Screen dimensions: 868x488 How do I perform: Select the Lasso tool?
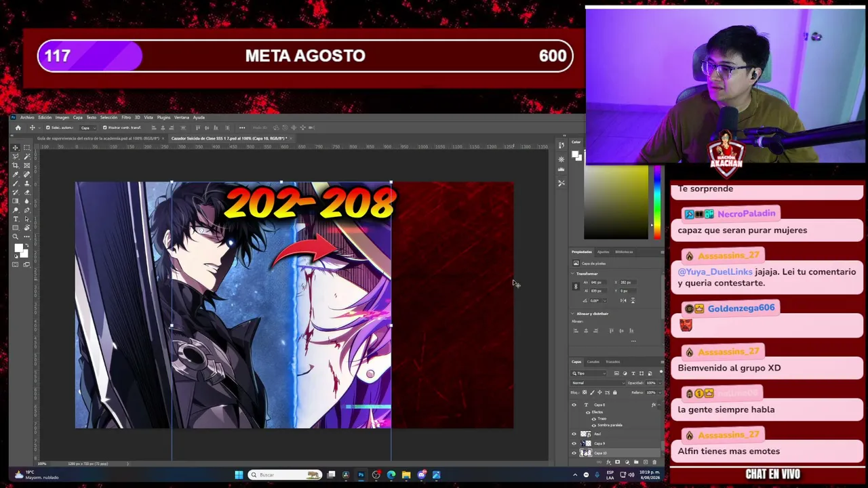(16, 157)
